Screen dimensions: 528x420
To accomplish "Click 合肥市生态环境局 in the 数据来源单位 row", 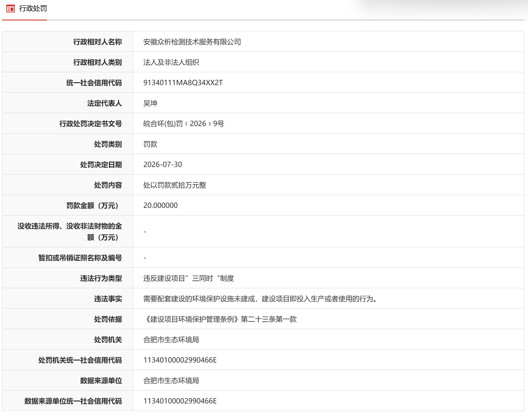I will point(171,380).
